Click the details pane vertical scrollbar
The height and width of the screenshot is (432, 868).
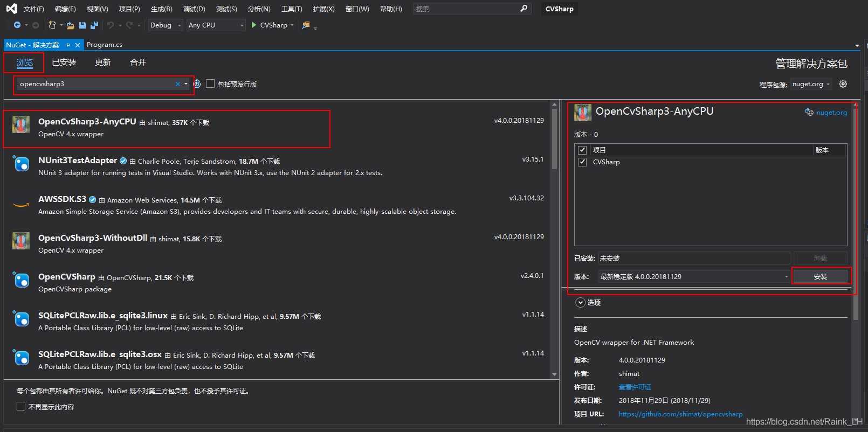[856, 215]
